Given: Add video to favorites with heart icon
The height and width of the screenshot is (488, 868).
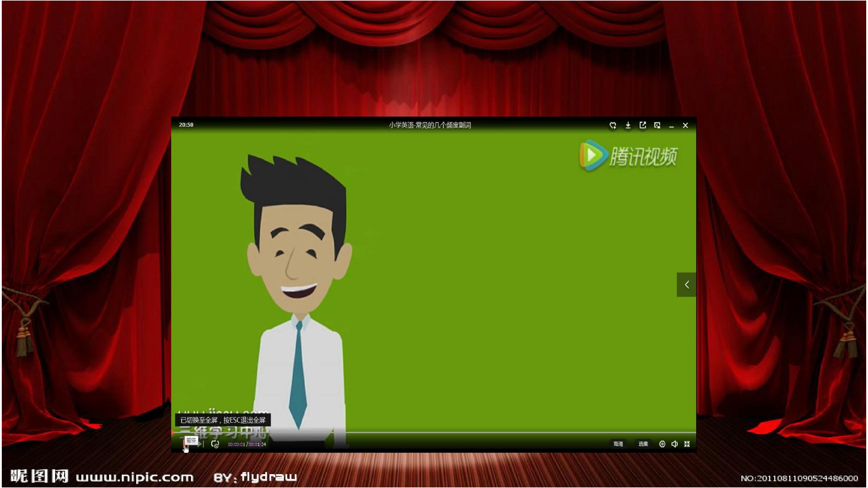Looking at the screenshot, I should click(x=613, y=125).
